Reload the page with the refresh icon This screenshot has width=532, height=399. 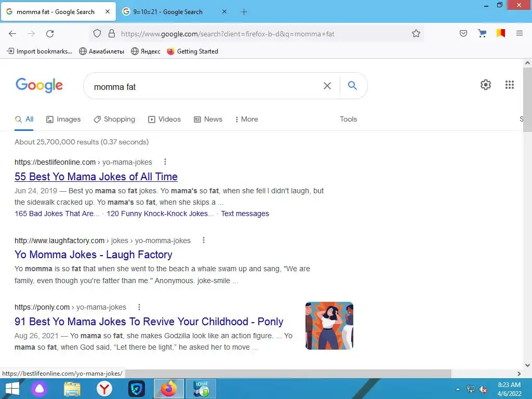tap(50, 34)
